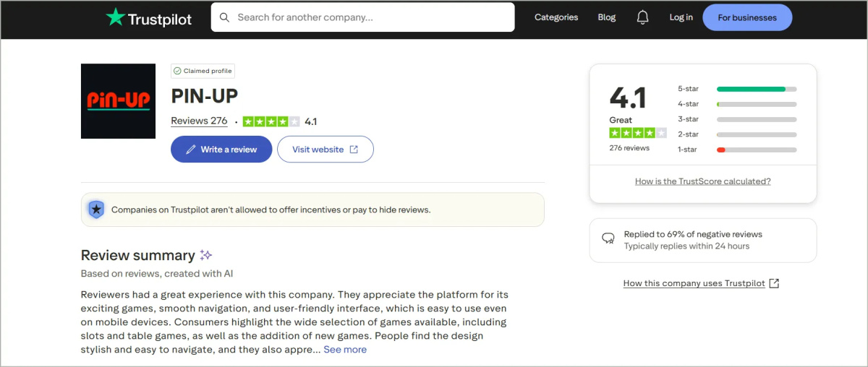
Task: Click the chat bubble reply icon
Action: (608, 238)
